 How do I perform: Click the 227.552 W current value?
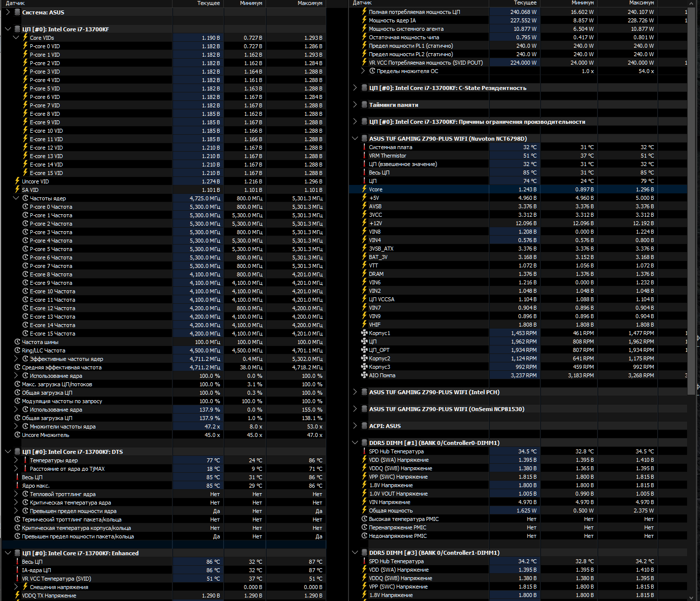[x=524, y=20]
